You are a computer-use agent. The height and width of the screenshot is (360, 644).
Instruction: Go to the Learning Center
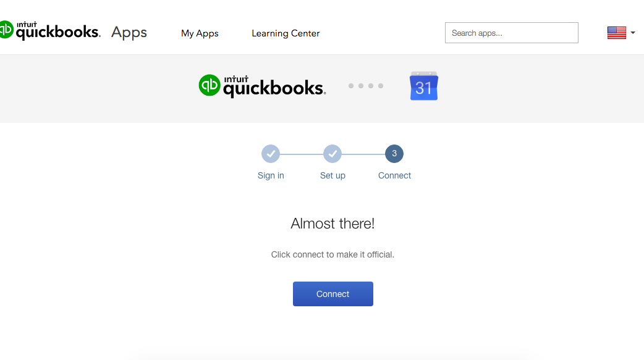286,33
